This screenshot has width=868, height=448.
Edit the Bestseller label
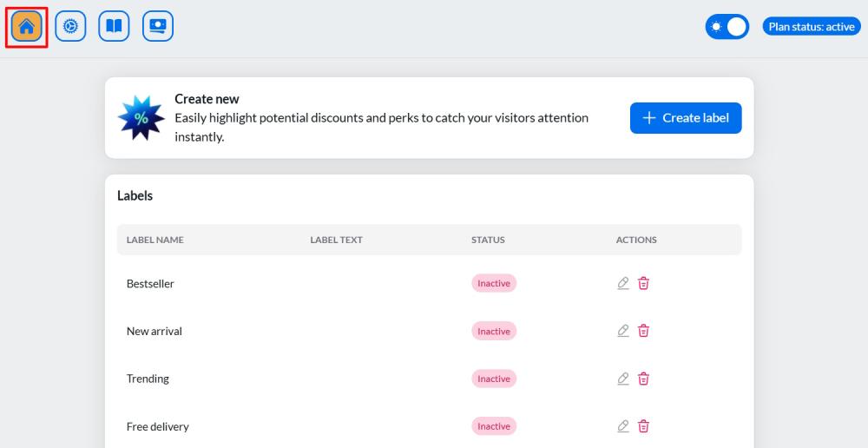(x=623, y=283)
